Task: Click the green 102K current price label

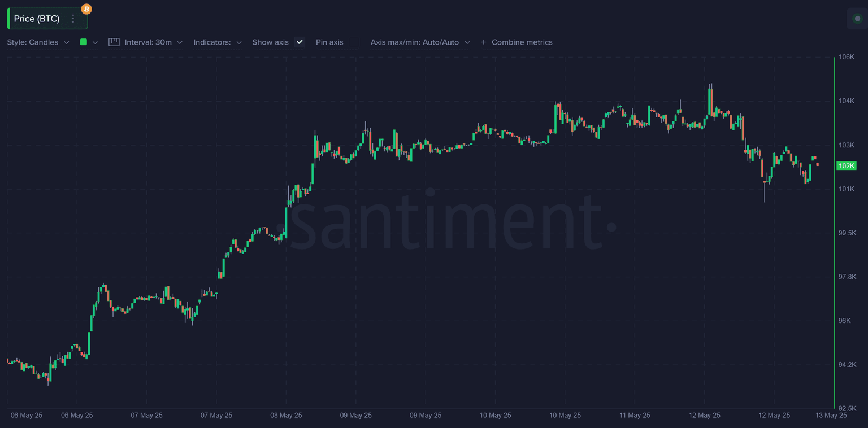Action: [x=847, y=166]
